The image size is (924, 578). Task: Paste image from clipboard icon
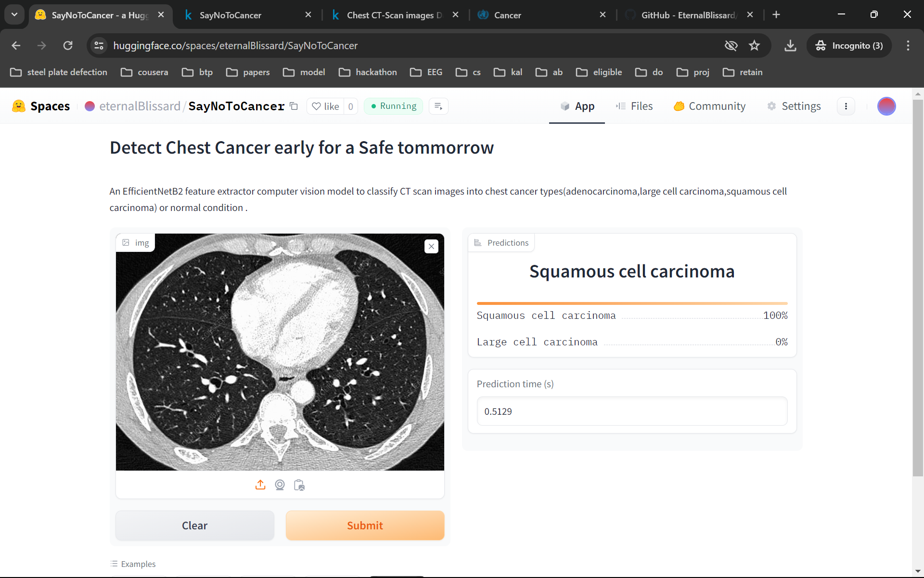pyautogui.click(x=299, y=485)
